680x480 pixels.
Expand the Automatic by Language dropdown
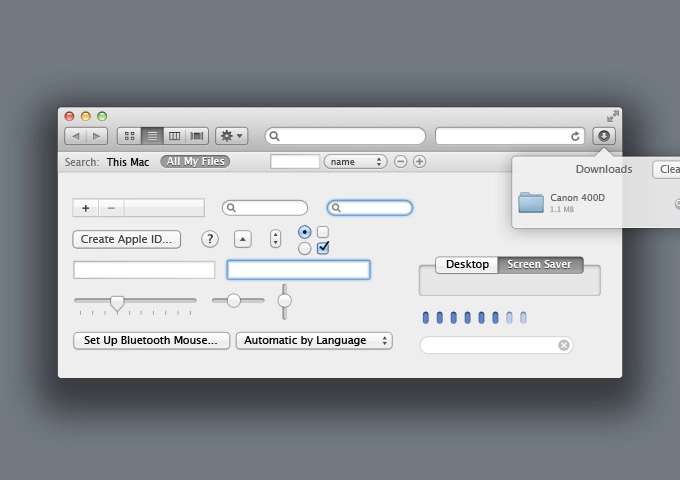(x=314, y=341)
